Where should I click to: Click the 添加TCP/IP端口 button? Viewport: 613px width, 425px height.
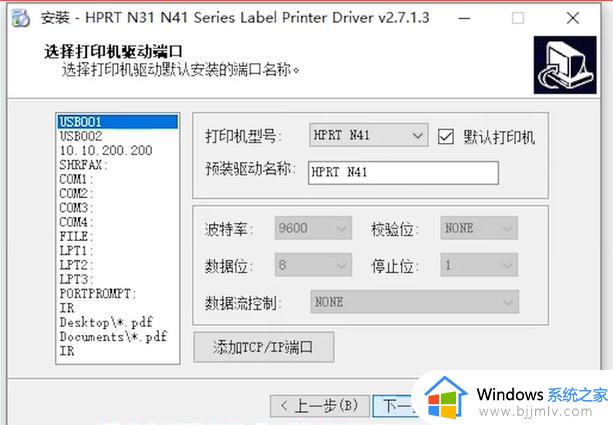coord(264,347)
